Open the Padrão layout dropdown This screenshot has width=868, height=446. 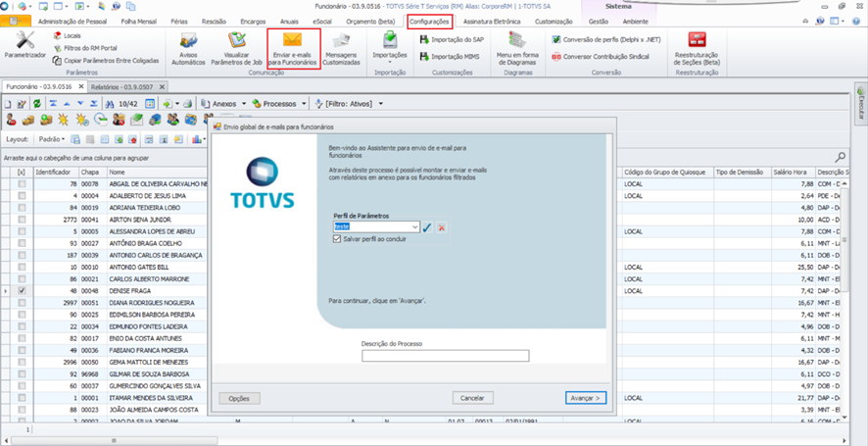(53, 139)
